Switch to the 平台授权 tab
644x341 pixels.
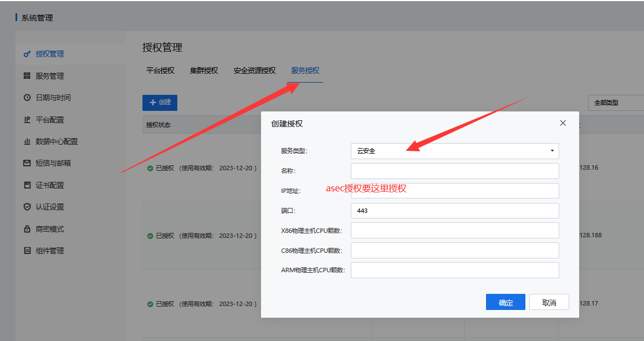pos(160,71)
